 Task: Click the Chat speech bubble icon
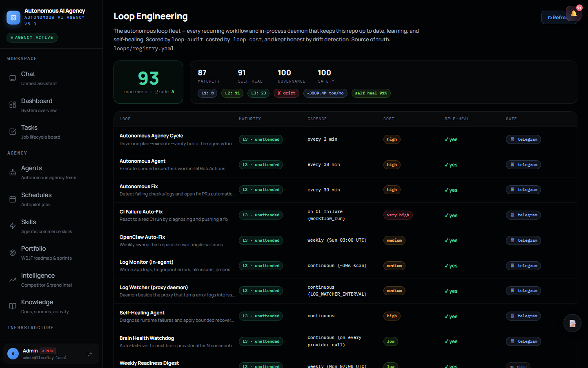click(x=13, y=78)
